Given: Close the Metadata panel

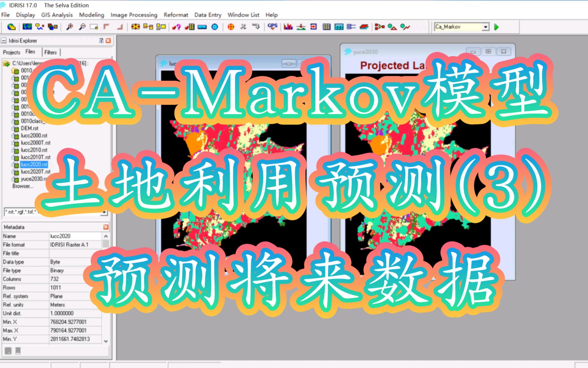Looking at the screenshot, I should 106,227.
